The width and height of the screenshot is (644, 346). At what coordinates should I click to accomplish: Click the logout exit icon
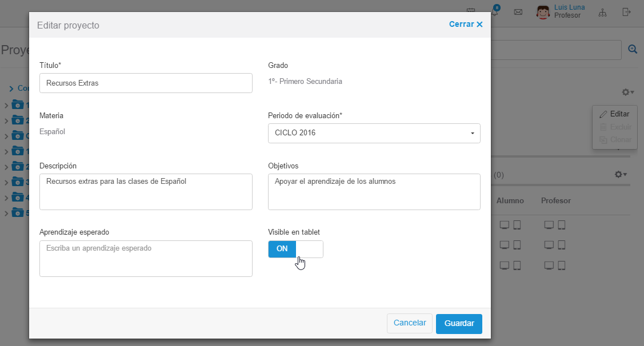pyautogui.click(x=627, y=12)
